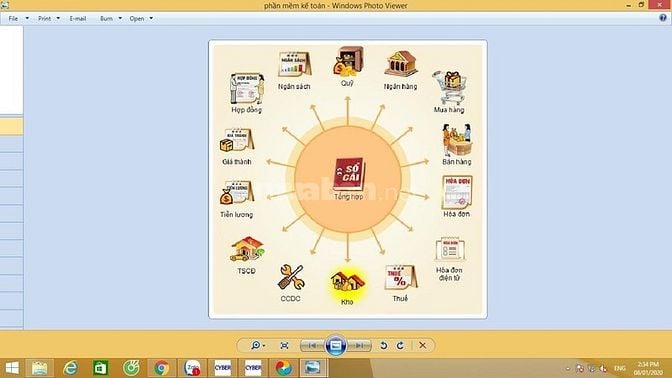This screenshot has height=378, width=672.
Task: Click the E-mail menu item
Action: (x=78, y=18)
